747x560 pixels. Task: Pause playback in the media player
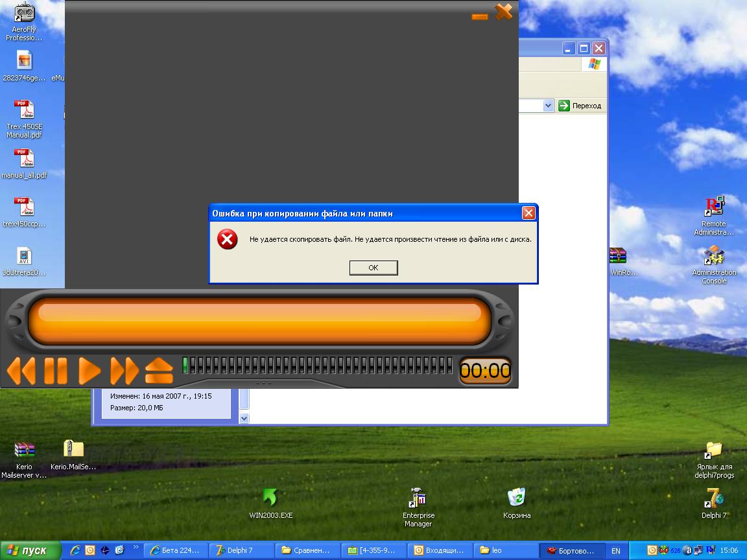56,371
